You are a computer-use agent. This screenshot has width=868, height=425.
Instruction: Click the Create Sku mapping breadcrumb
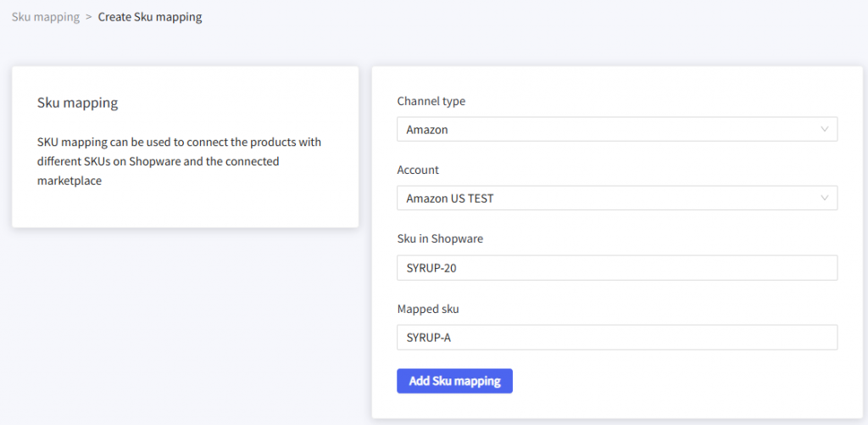pos(150,17)
